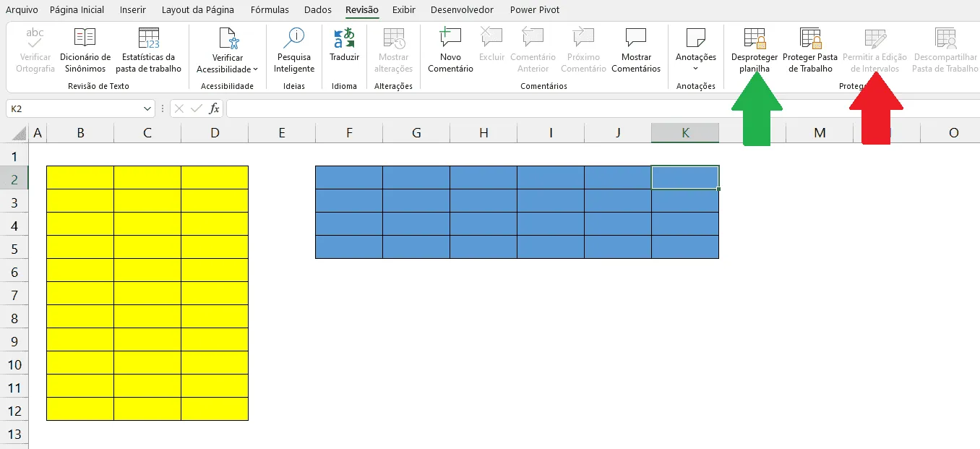Expand the Name Box dropdown arrow

(x=147, y=108)
